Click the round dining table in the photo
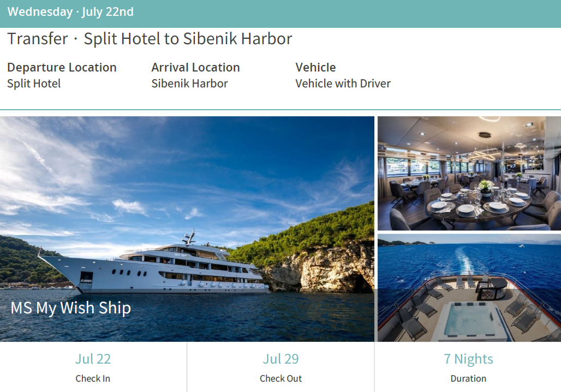 pyautogui.click(x=480, y=206)
